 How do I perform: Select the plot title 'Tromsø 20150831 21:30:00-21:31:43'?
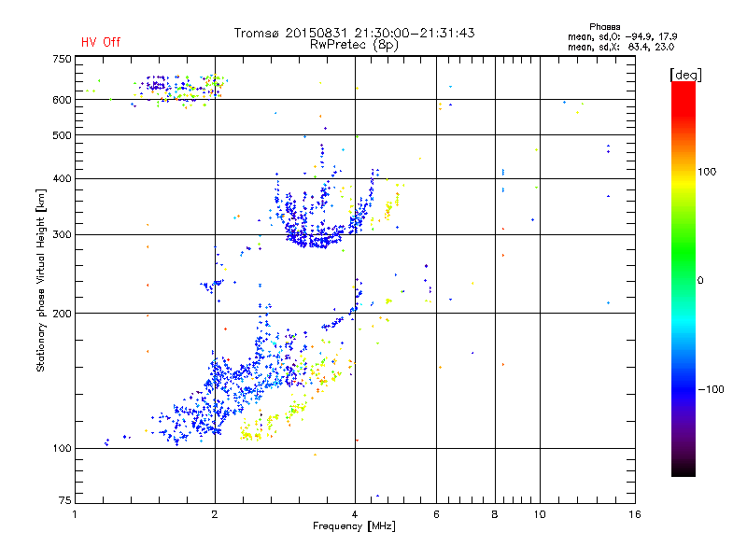(354, 33)
